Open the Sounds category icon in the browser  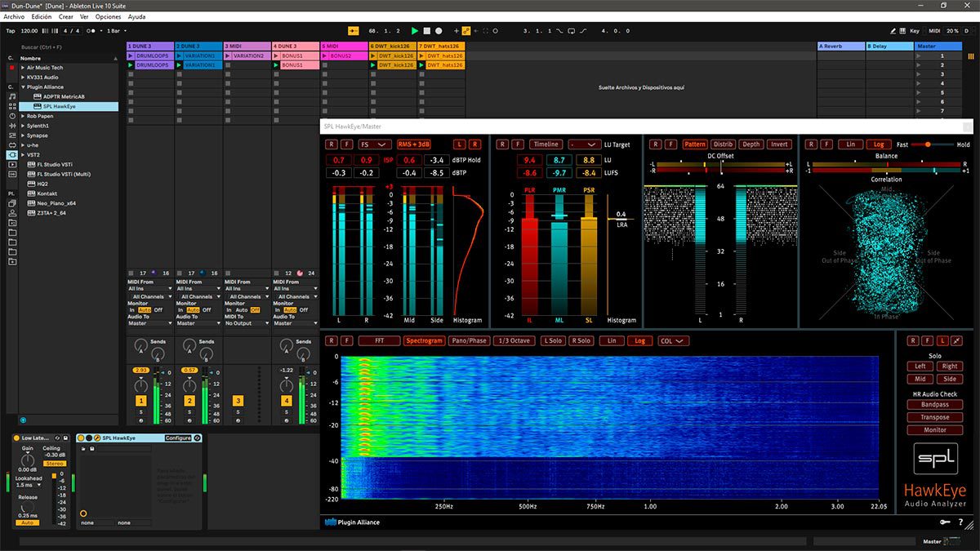coord(11,96)
